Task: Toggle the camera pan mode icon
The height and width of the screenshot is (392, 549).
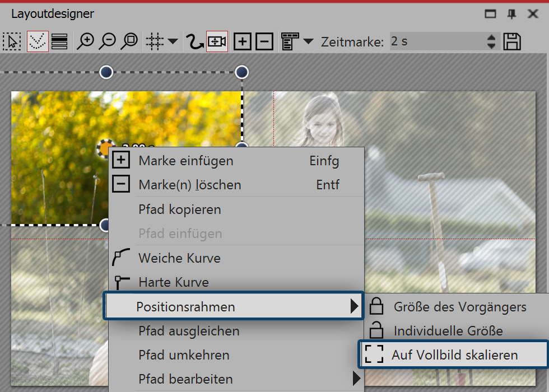Action: click(x=217, y=41)
